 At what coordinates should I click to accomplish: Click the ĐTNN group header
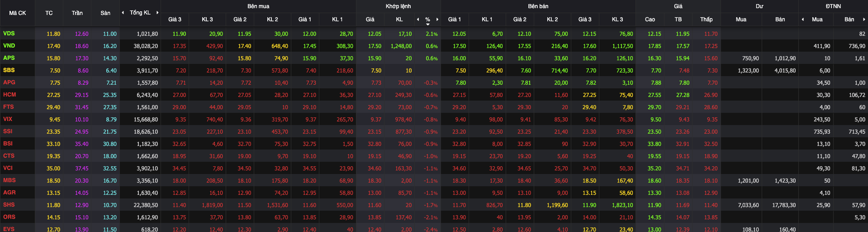coord(833,6)
